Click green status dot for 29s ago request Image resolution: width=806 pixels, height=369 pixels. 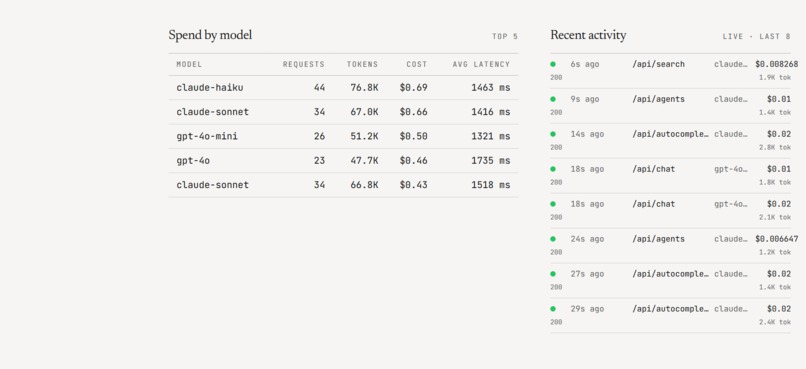coord(553,309)
